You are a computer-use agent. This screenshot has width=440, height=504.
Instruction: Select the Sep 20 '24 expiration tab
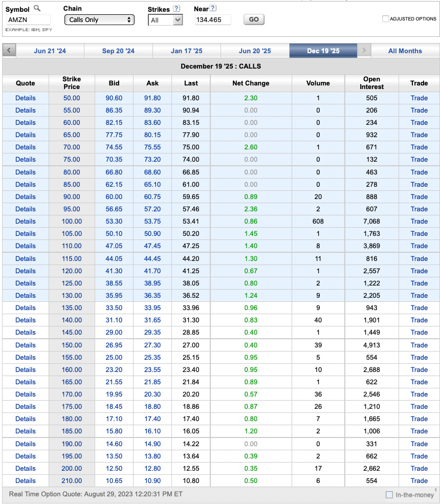(x=118, y=51)
